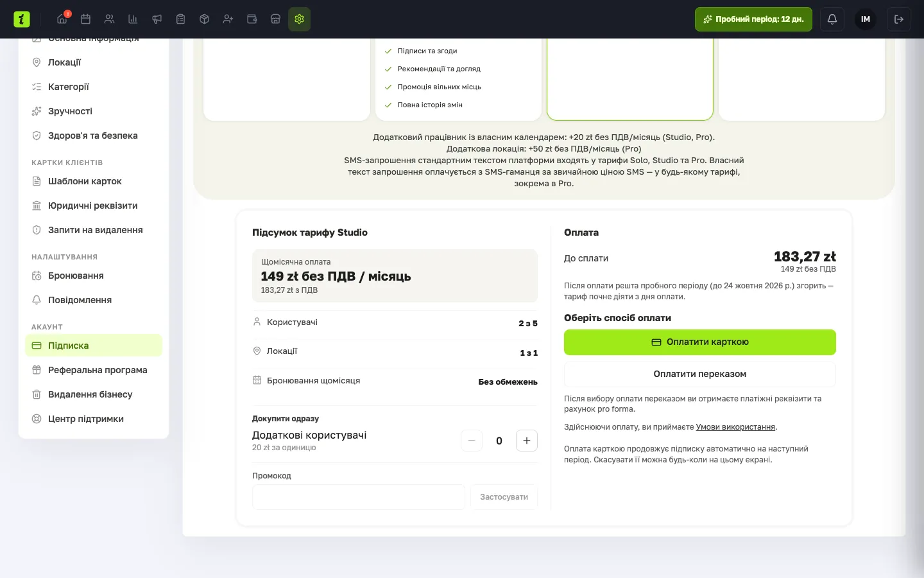Go to Локації in sidebar
Image resolution: width=924 pixels, height=578 pixels.
point(94,62)
